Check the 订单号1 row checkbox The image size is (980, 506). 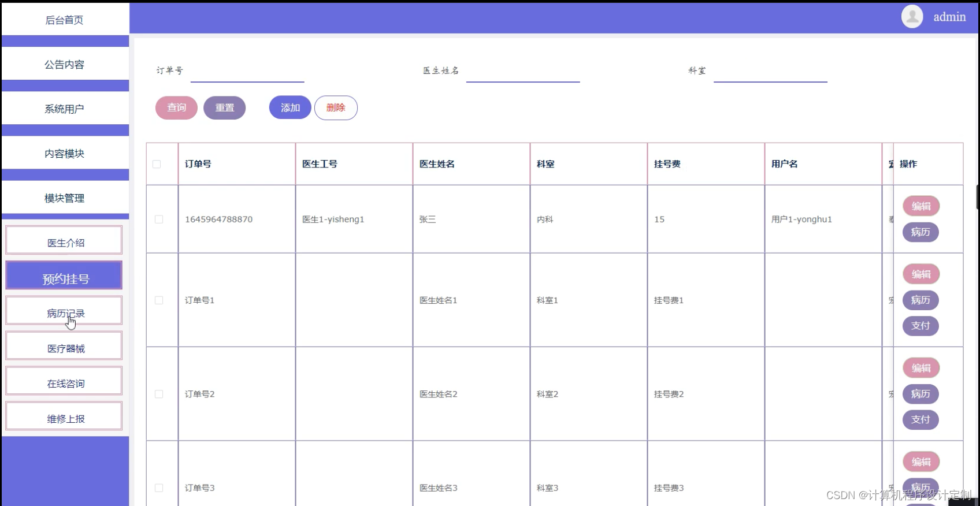pos(159,300)
